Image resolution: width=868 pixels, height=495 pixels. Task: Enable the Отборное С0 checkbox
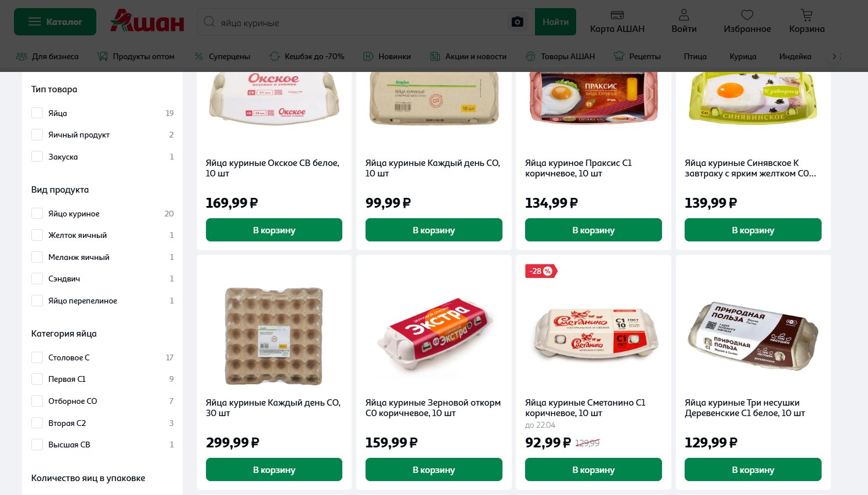37,401
